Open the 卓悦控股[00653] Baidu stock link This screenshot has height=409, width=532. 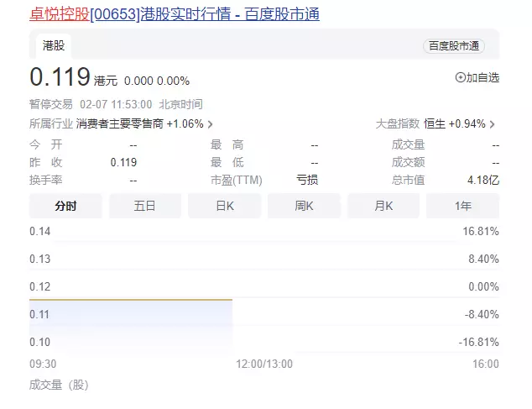coord(175,14)
